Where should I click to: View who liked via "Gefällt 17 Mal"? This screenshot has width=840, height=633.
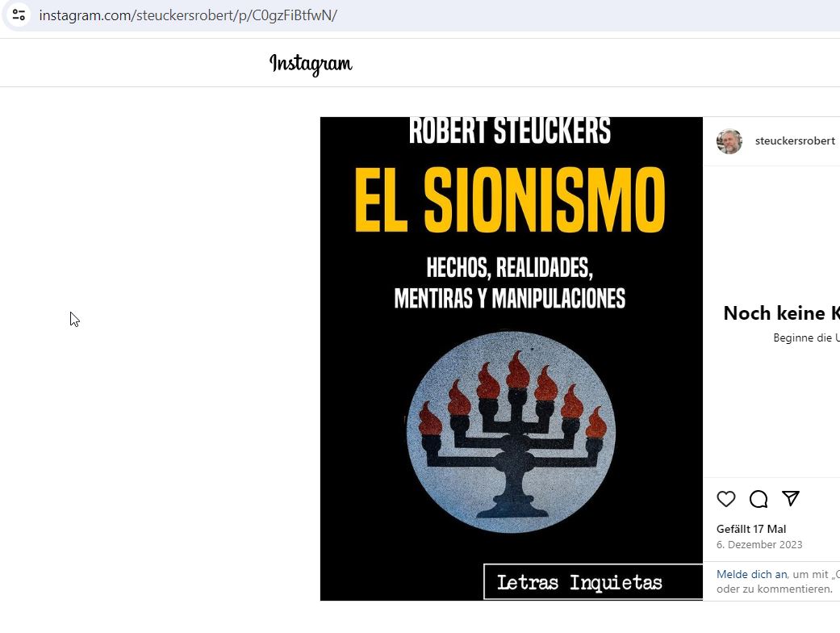(x=751, y=529)
